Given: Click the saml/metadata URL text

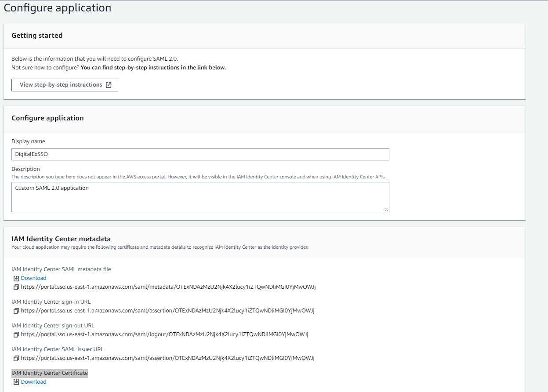Looking at the screenshot, I should click(x=168, y=287).
